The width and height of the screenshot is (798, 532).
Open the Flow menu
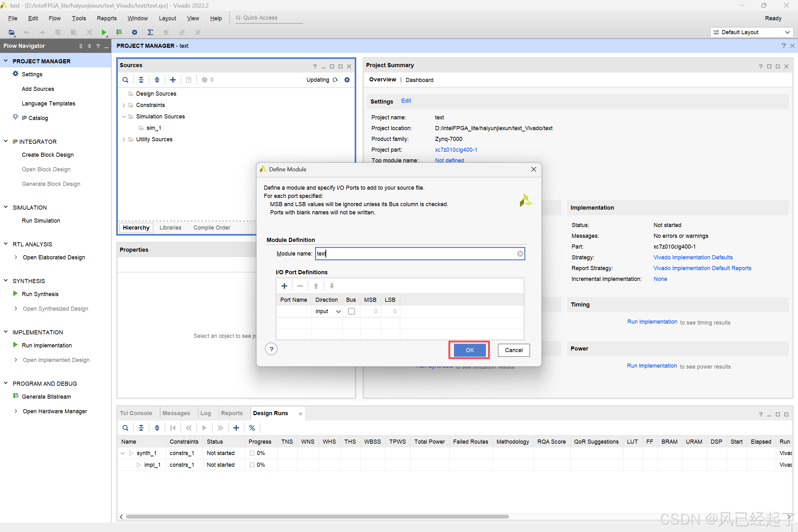pyautogui.click(x=54, y=18)
